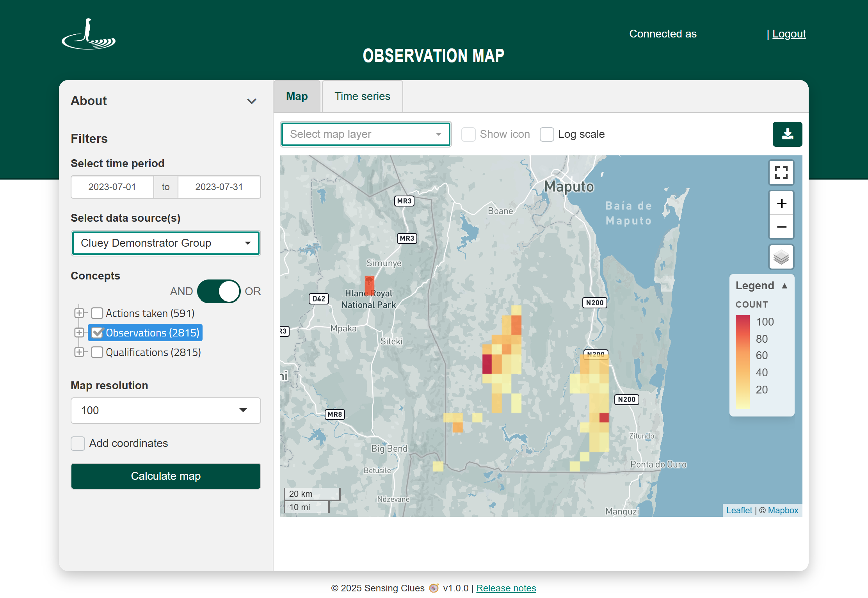The image size is (868, 598).
Task: Click the red heatmap cell at Hlane Royal
Action: point(369,285)
